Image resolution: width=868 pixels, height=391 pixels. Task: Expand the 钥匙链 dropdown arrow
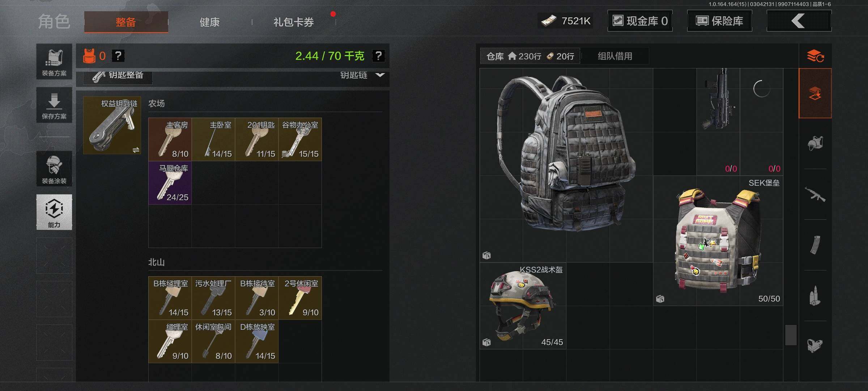tap(380, 75)
